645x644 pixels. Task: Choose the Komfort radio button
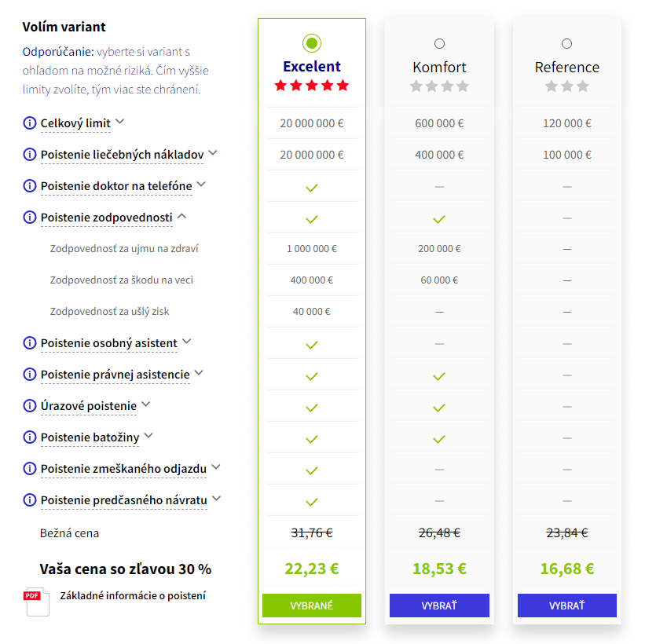coord(439,43)
